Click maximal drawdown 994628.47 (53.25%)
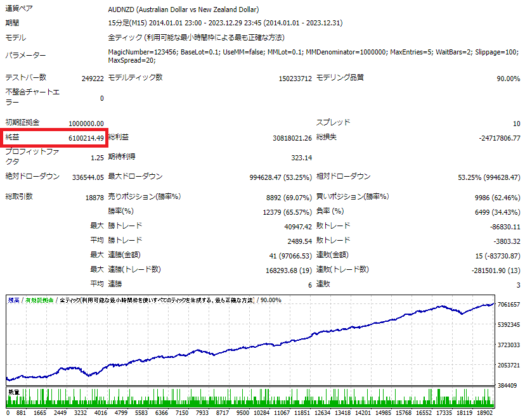The width and height of the screenshot is (525, 420). coord(281,177)
